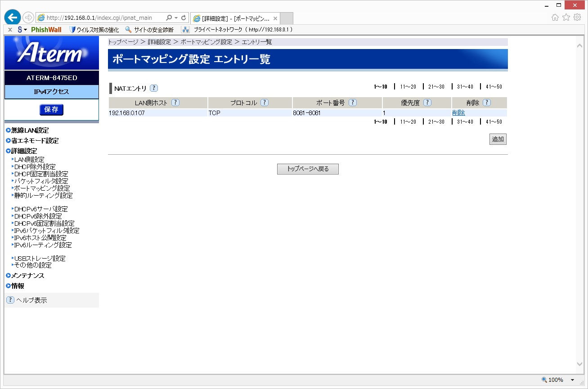Collapse the 詳細設定 menu section

pyautogui.click(x=24, y=151)
